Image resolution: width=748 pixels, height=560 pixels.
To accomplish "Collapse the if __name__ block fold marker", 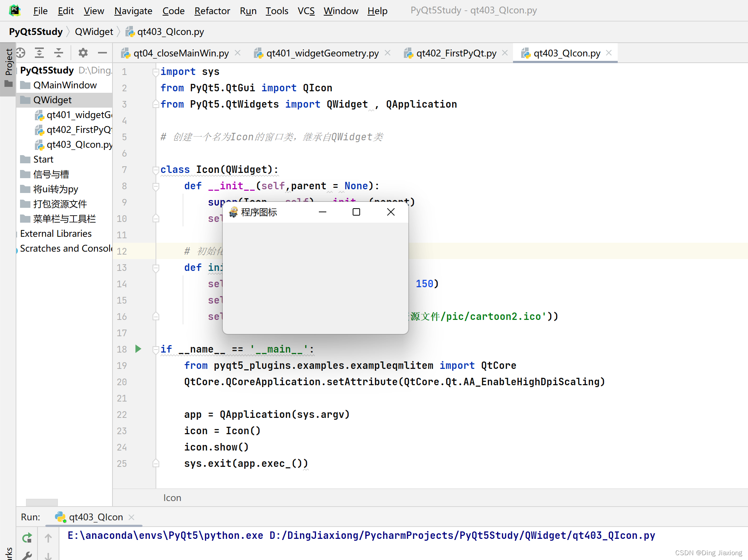I will click(156, 350).
